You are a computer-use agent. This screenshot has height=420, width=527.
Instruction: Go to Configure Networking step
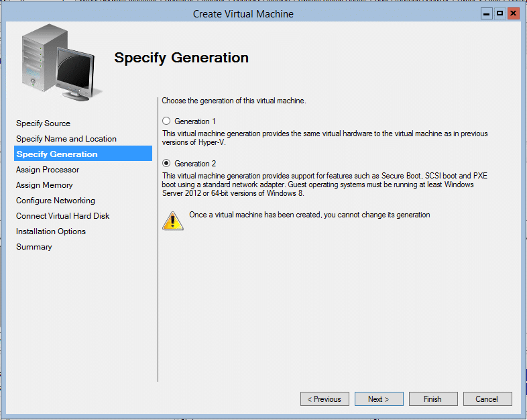point(56,201)
